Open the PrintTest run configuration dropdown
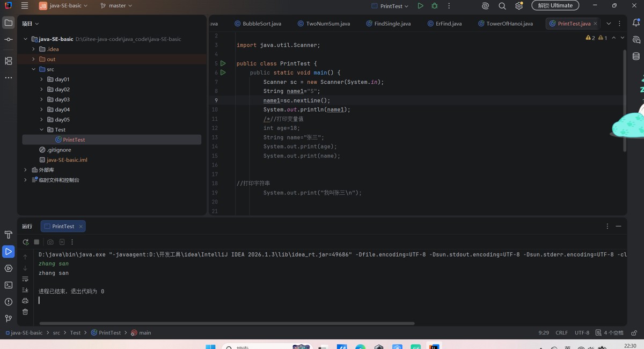 (x=390, y=6)
